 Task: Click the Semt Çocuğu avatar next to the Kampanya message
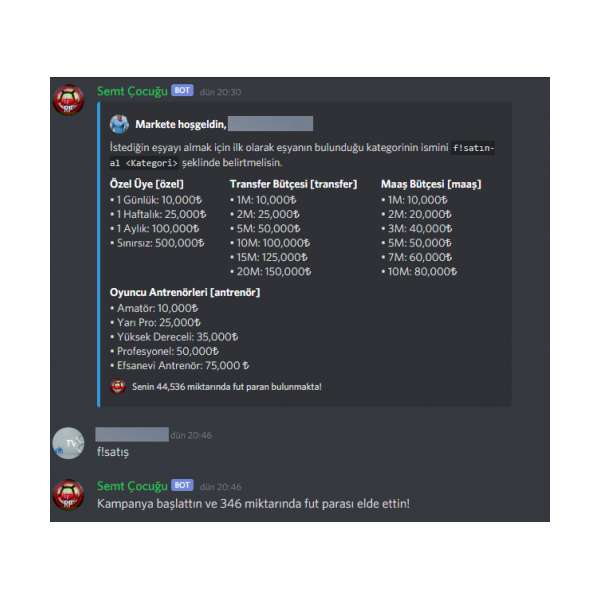68,495
